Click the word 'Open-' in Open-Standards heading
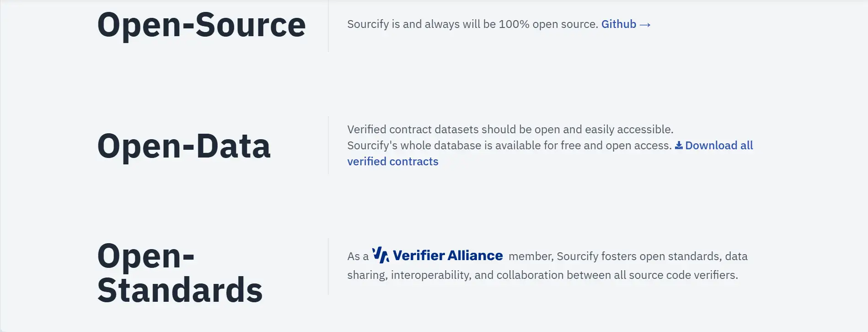Image resolution: width=868 pixels, height=332 pixels. click(x=146, y=256)
